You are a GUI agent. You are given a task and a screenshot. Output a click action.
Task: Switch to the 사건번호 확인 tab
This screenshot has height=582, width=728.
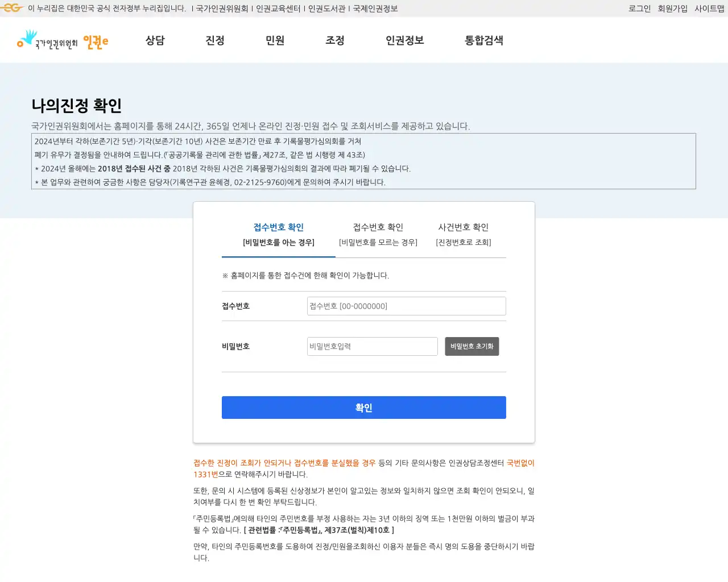464,234
